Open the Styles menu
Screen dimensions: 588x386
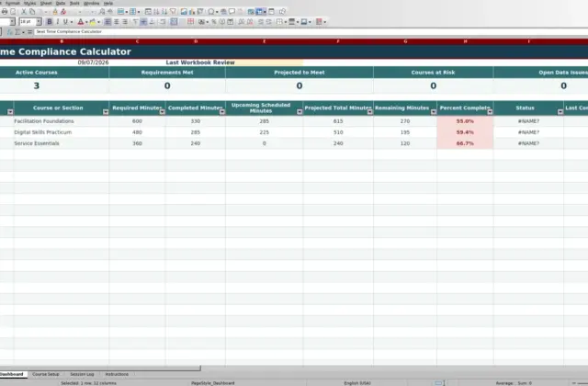tap(29, 3)
